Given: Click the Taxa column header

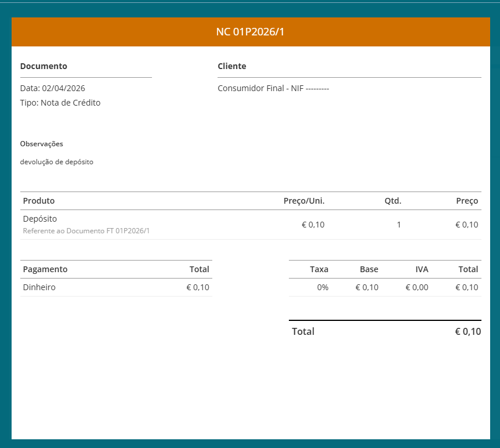Looking at the screenshot, I should [319, 269].
